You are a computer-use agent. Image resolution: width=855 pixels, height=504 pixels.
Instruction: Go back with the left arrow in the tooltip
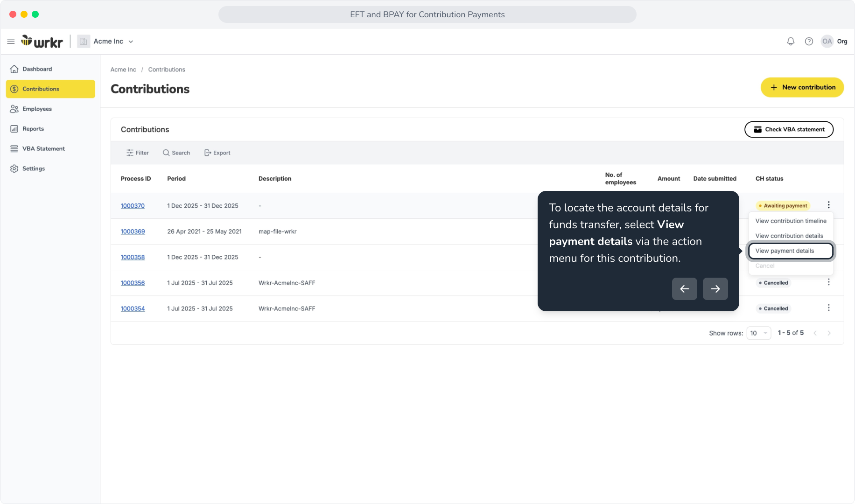684,289
